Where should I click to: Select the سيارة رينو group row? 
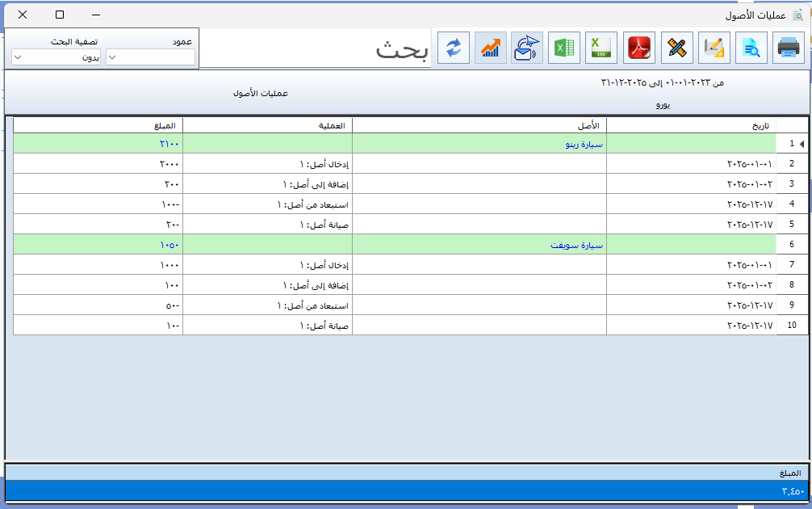point(479,145)
